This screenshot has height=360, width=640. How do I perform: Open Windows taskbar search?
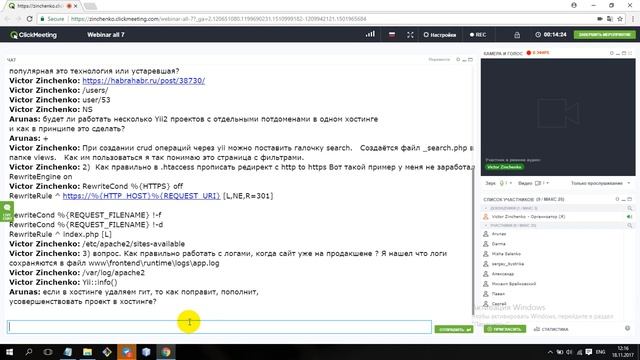click(x=29, y=352)
